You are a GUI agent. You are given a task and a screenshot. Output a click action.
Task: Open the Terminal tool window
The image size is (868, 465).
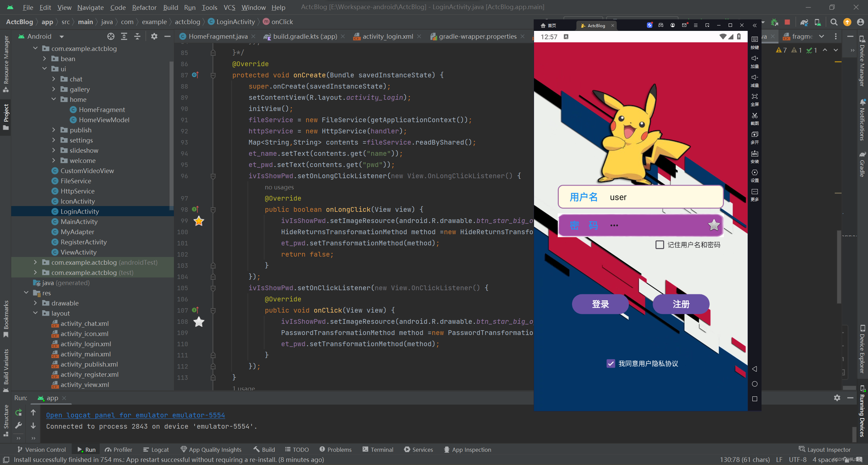(x=378, y=450)
